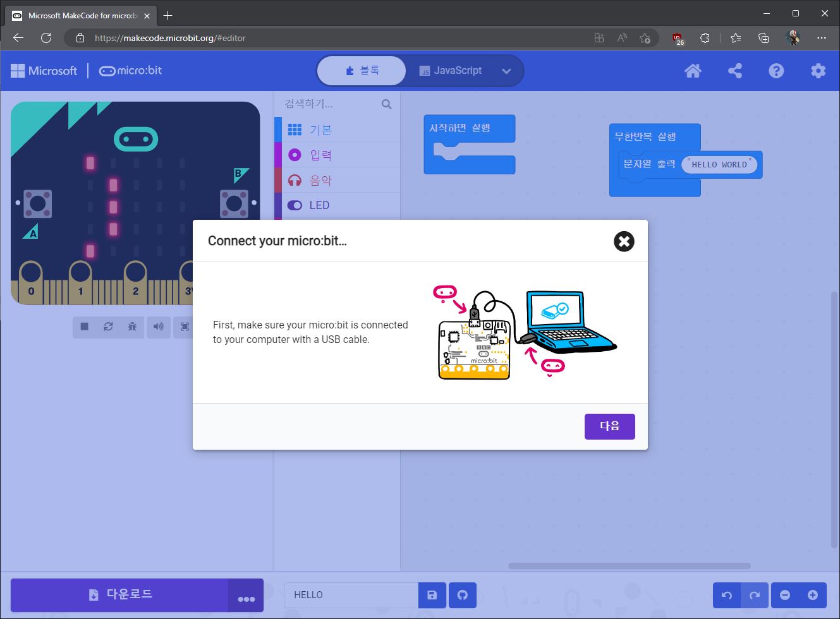Viewport: 840px width, 619px height.
Task: Zoom out the workspace
Action: click(785, 595)
